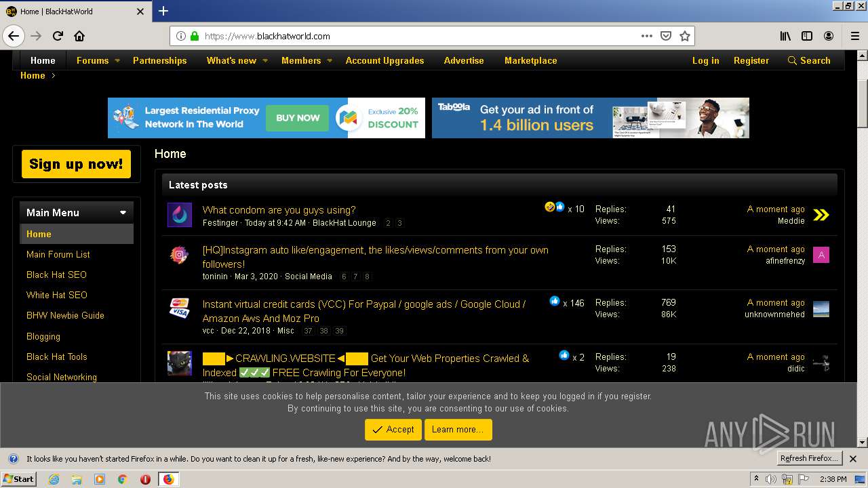Image resolution: width=868 pixels, height=488 pixels.
Task: Click the Taboola advertisement banner
Action: pos(591,118)
